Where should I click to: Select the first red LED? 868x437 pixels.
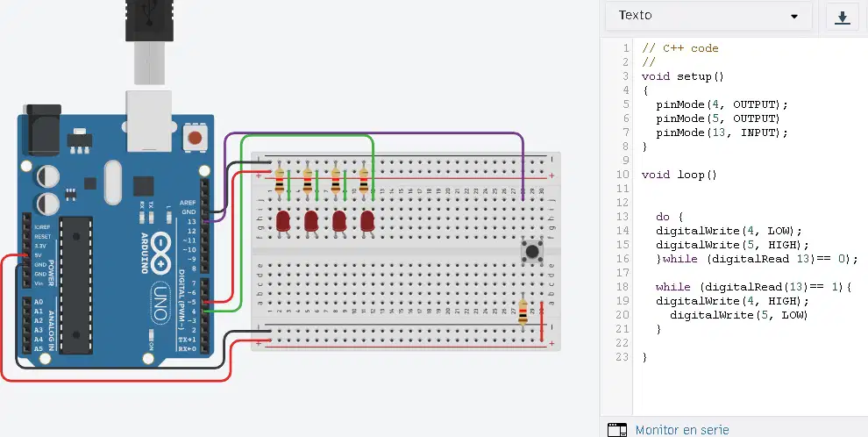pyautogui.click(x=283, y=221)
